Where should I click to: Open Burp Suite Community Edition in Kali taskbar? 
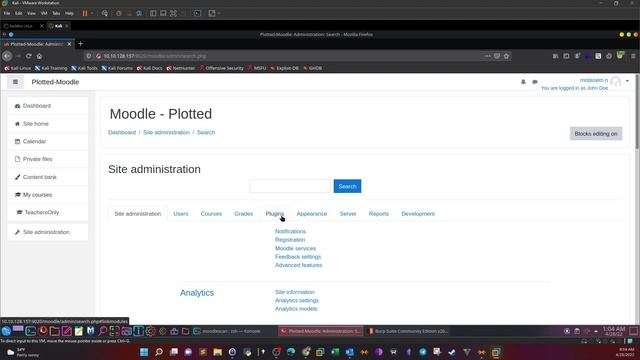(408, 331)
